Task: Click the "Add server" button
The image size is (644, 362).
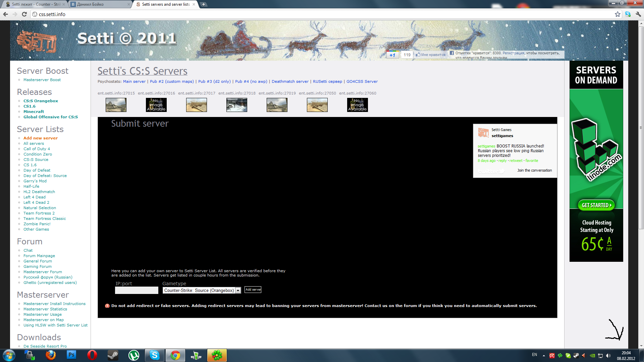Action: click(x=253, y=290)
